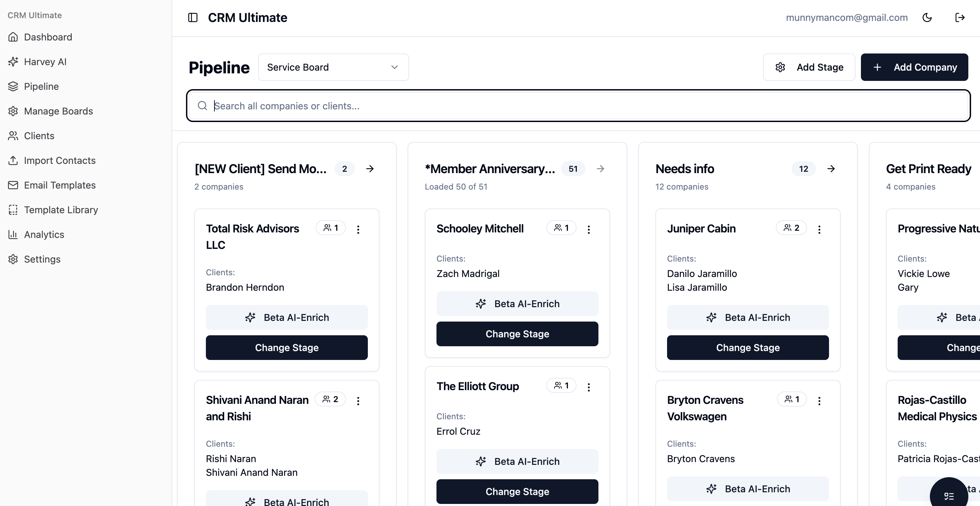Click arrow next to Member Anniversary stage

(x=600, y=168)
